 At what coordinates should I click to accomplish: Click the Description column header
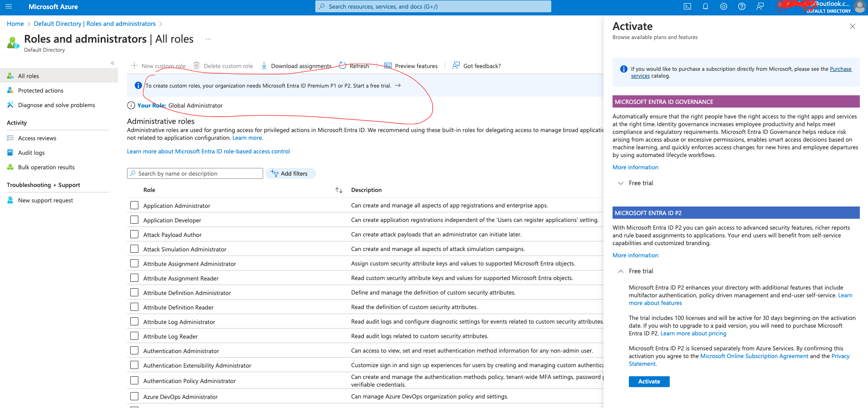coord(366,190)
